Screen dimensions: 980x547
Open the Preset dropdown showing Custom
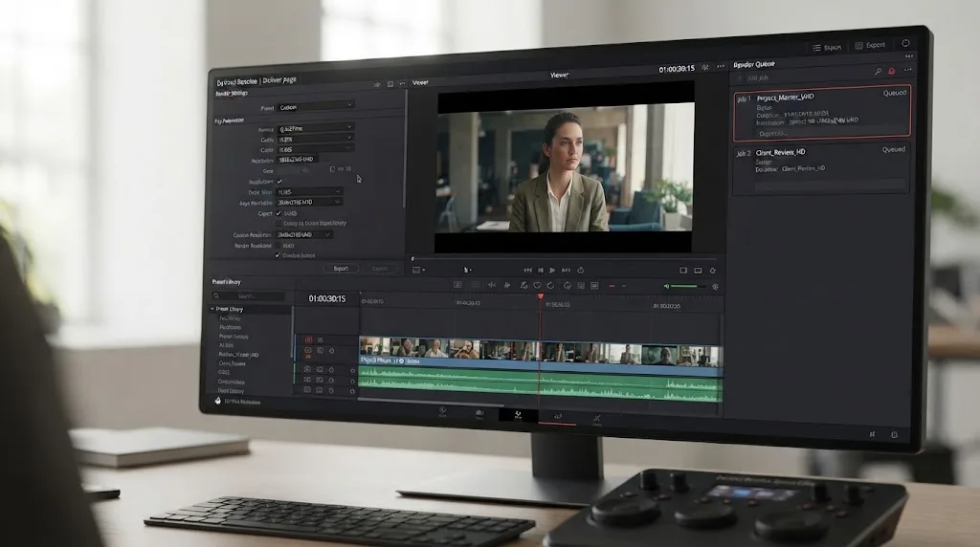(316, 107)
